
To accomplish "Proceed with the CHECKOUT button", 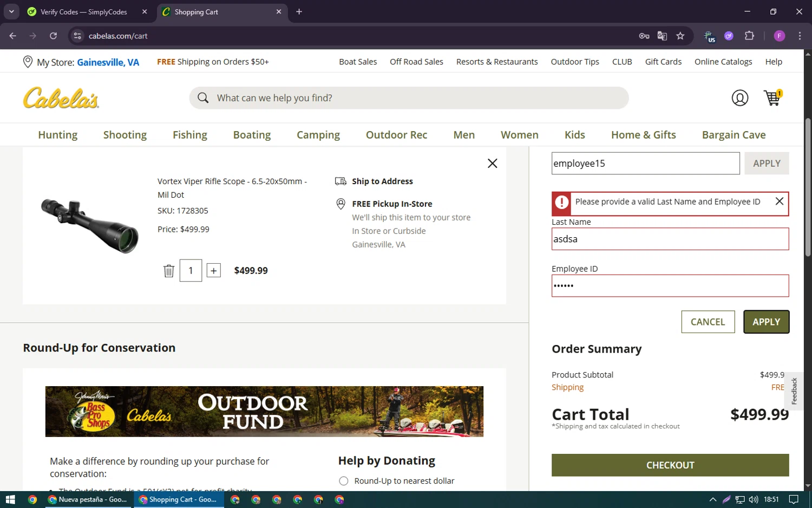I will (x=670, y=465).
